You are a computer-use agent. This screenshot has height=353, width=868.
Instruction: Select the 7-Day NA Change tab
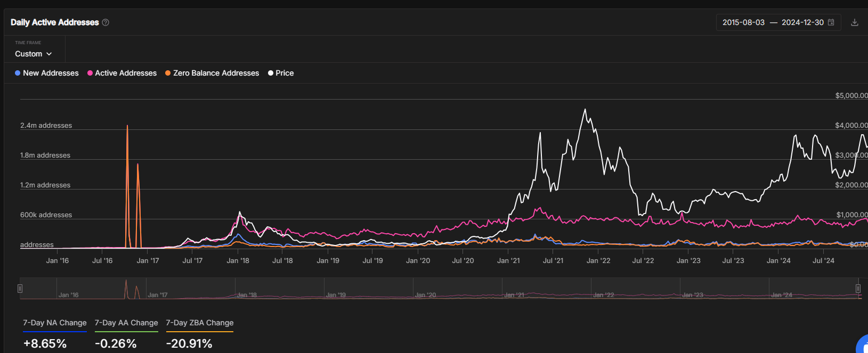(x=55, y=323)
